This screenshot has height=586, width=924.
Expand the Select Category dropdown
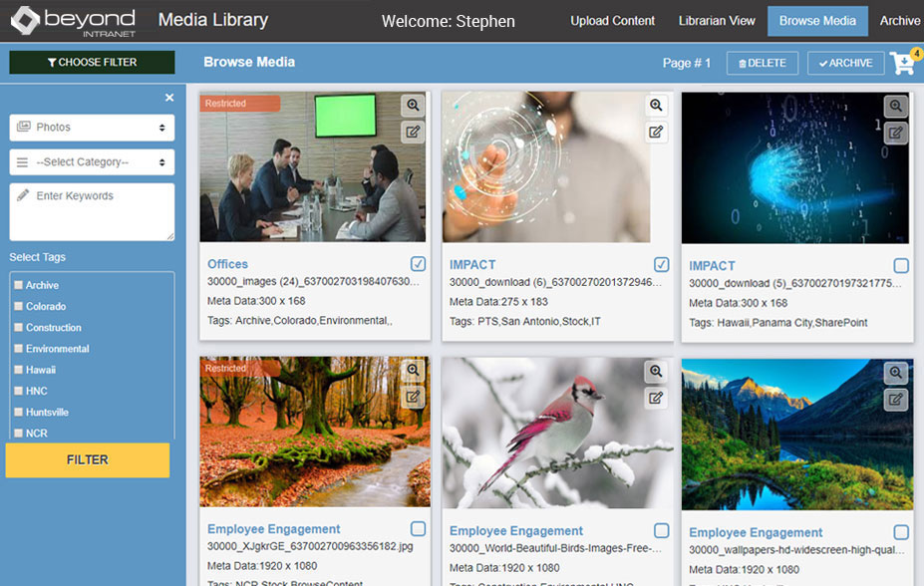92,161
